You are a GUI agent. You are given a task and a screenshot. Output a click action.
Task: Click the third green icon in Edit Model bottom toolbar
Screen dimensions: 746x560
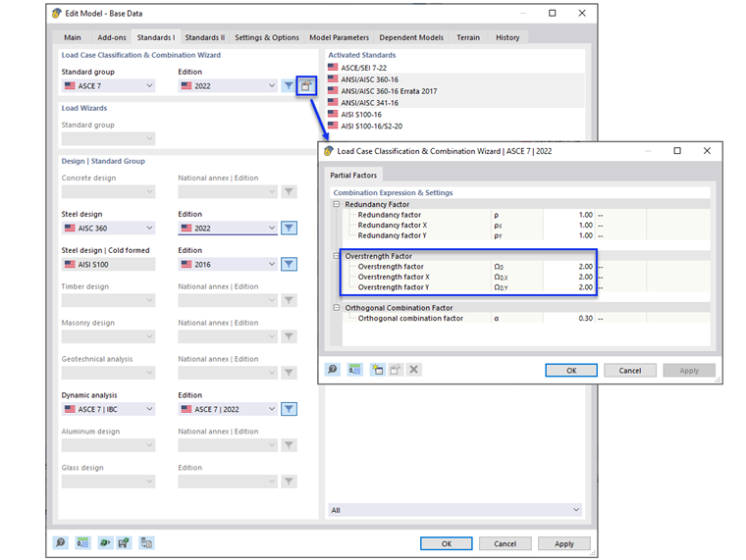[x=105, y=543]
